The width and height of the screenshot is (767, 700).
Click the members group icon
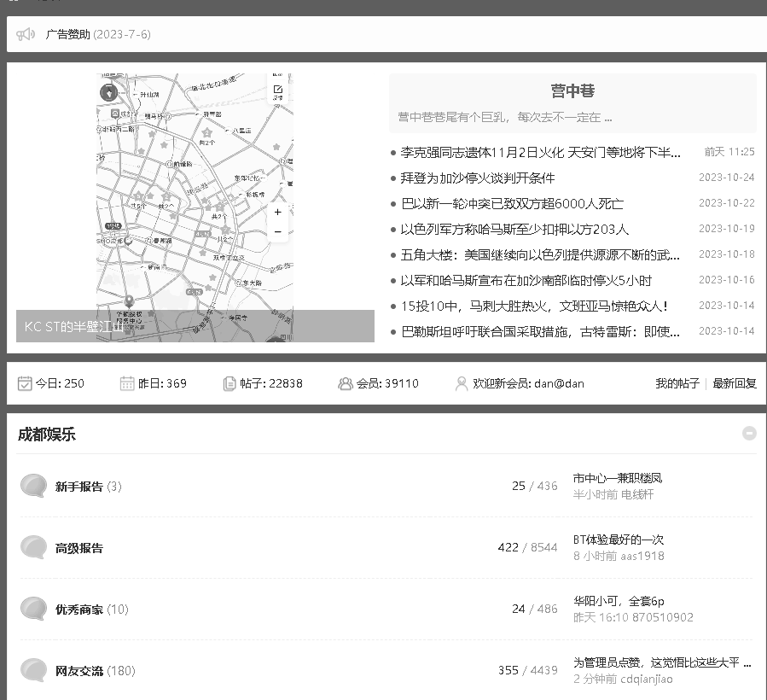click(346, 383)
